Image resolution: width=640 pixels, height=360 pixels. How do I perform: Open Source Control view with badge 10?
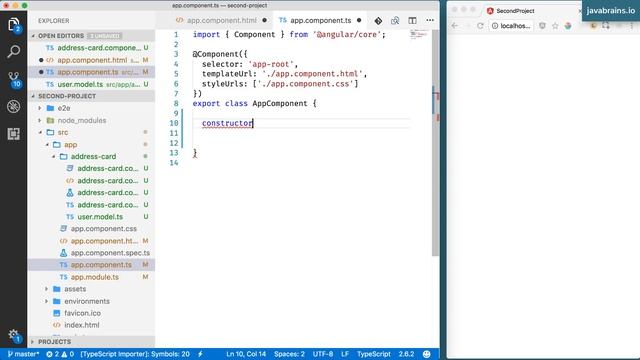pos(14,79)
